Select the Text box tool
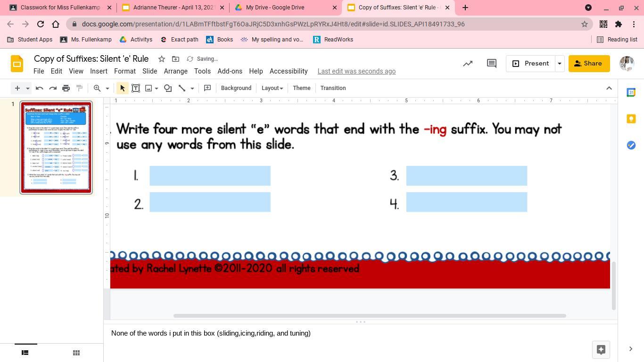 [x=136, y=88]
